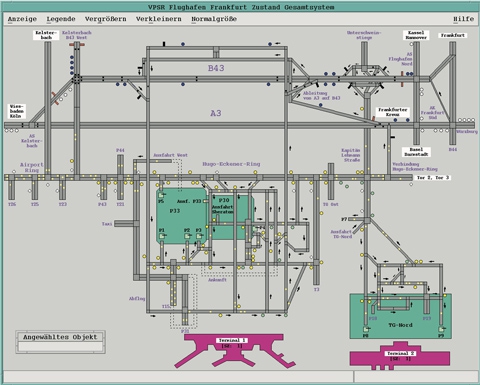Click the P7 label
This screenshot has width=480, height=385.
point(344,219)
